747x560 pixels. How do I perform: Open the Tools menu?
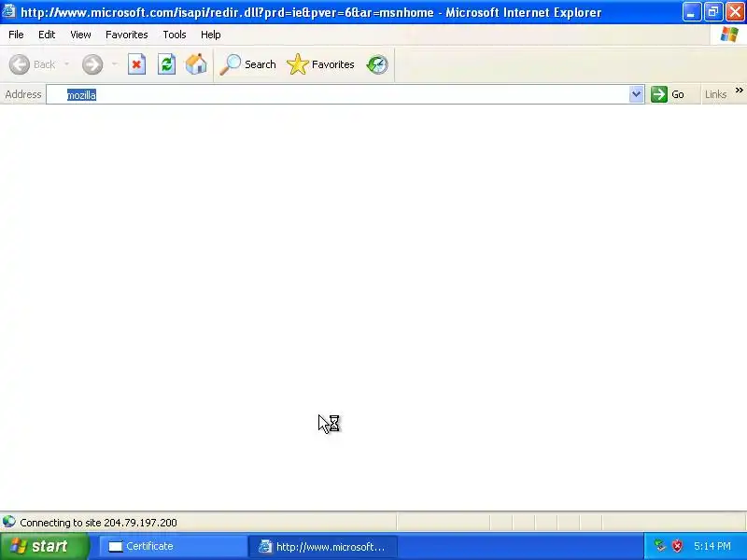[175, 35]
